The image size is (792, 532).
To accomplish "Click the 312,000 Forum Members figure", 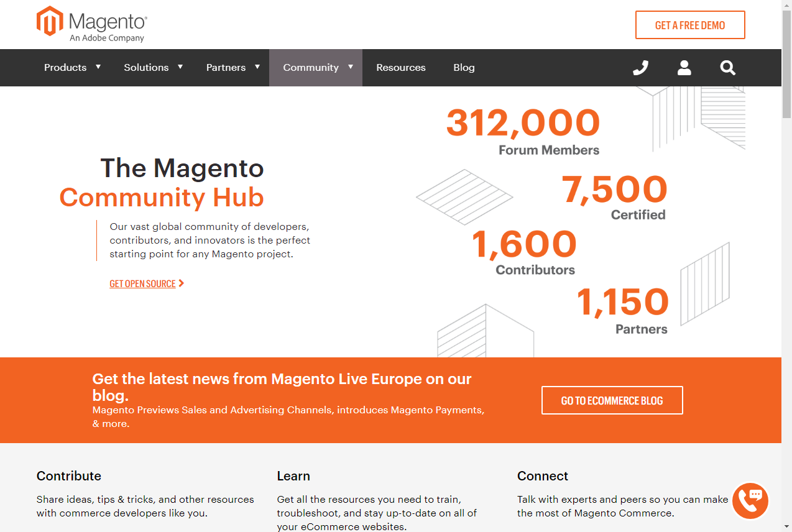I will 523,132.
